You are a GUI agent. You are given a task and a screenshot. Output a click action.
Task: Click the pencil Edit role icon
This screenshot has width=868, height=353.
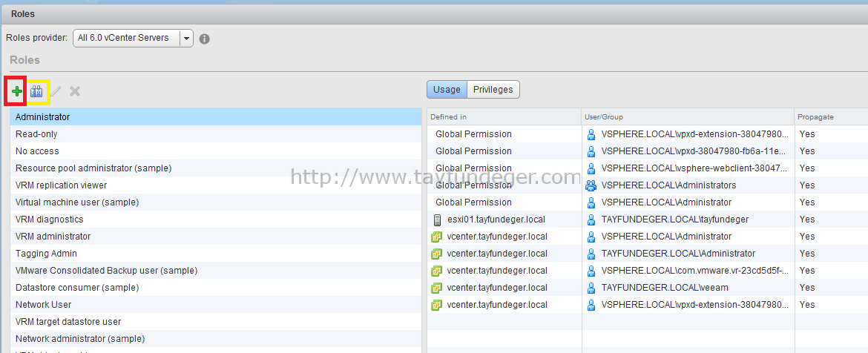[x=56, y=91]
